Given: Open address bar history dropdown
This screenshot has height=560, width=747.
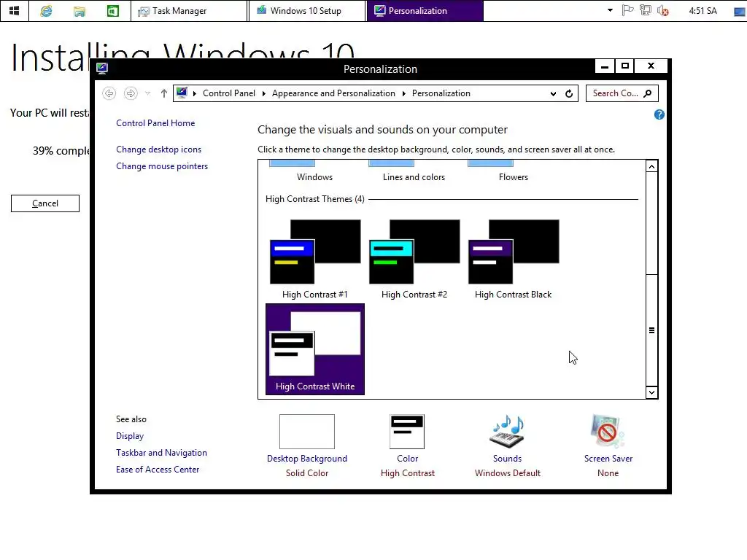Looking at the screenshot, I should [x=553, y=94].
